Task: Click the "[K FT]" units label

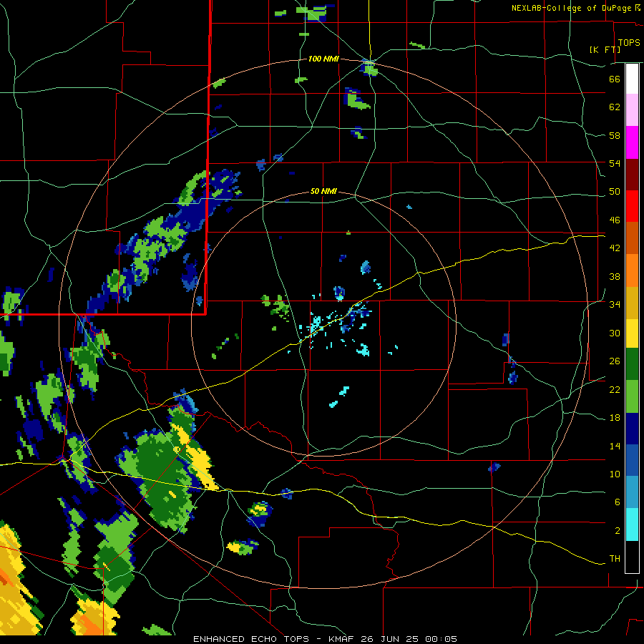Action: [x=605, y=49]
